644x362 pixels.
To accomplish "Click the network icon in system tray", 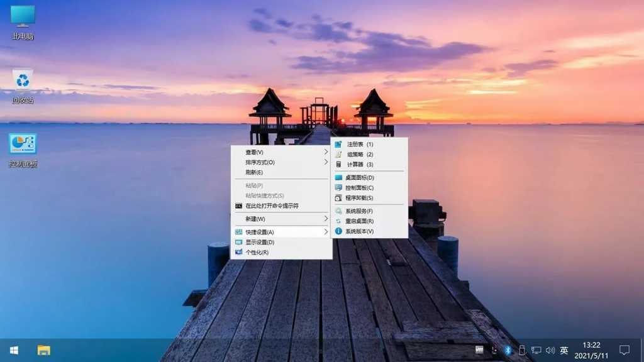I will pos(536,351).
